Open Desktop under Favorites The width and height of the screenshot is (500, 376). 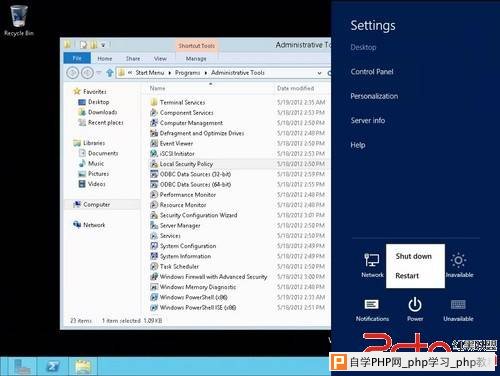[98, 102]
